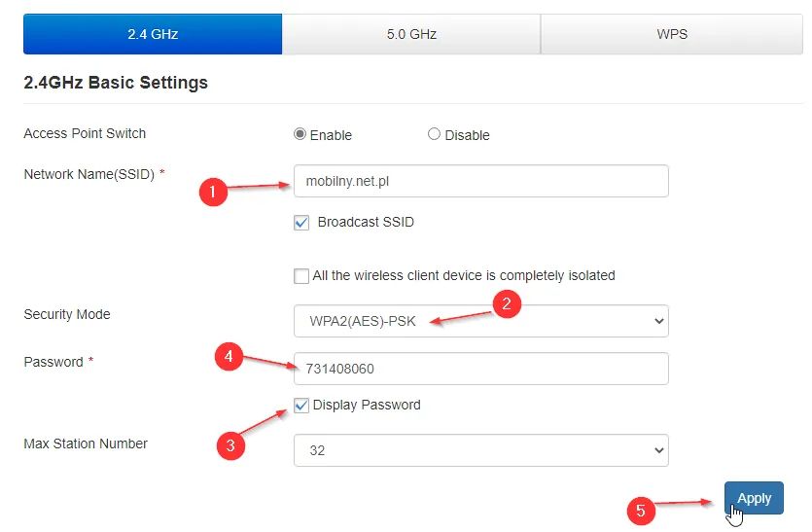Click red annotation marker number 5
Image resolution: width=812 pixels, height=532 pixels.
tap(640, 509)
